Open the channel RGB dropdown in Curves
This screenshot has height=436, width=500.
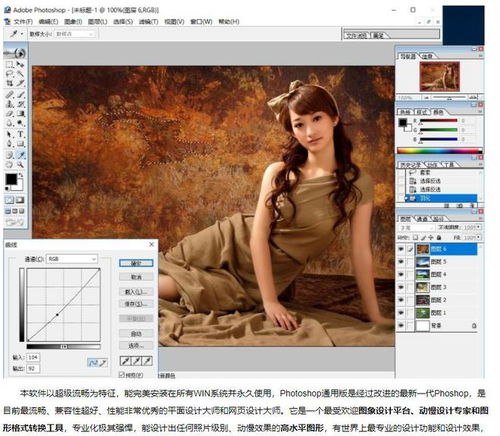click(x=71, y=259)
